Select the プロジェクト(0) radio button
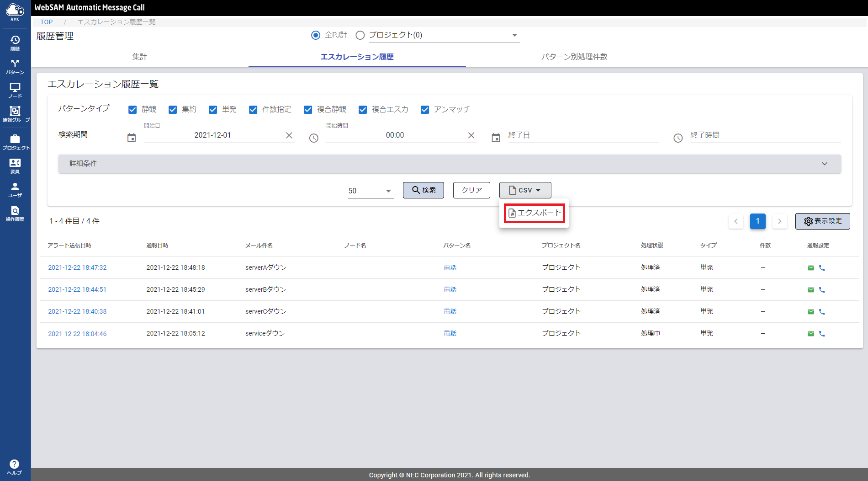 coord(360,35)
